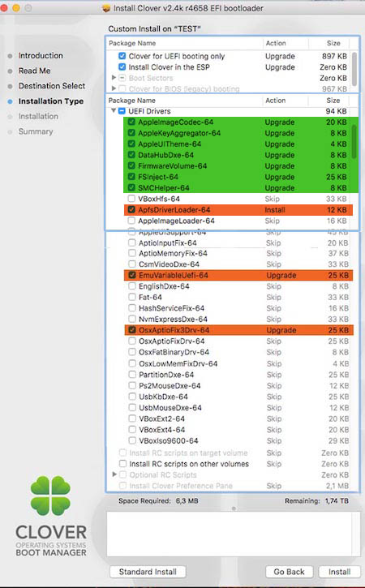Select Installation Type step in sidebar
365x588 pixels.
click(51, 101)
